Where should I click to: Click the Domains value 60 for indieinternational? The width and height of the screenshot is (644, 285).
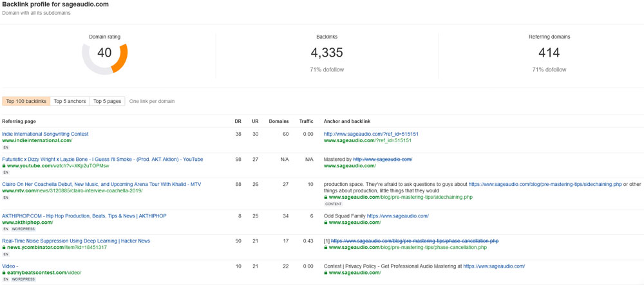click(285, 134)
